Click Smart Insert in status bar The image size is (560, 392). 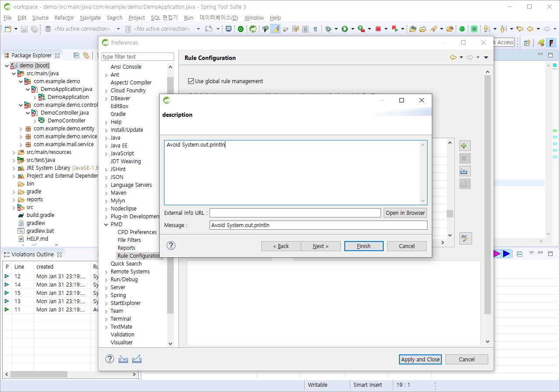(367, 385)
